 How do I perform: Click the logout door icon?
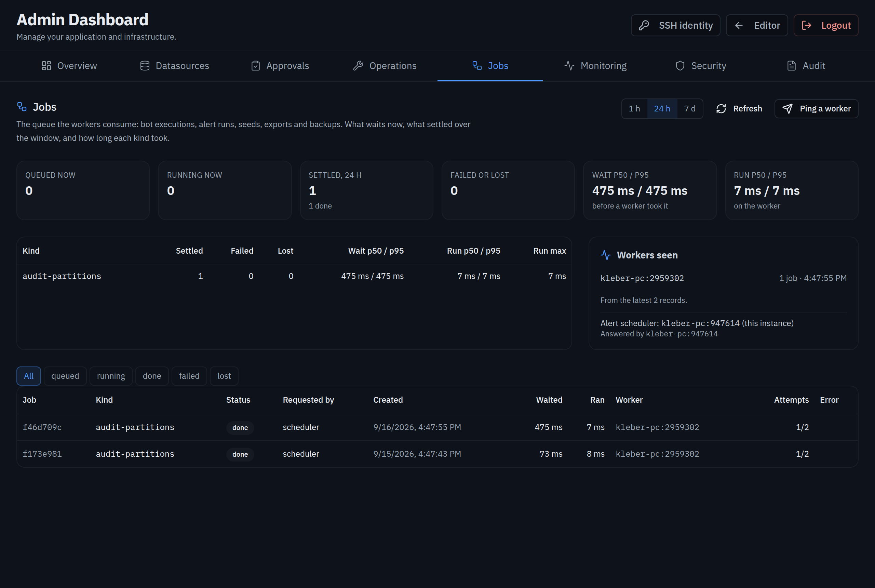pyautogui.click(x=806, y=26)
